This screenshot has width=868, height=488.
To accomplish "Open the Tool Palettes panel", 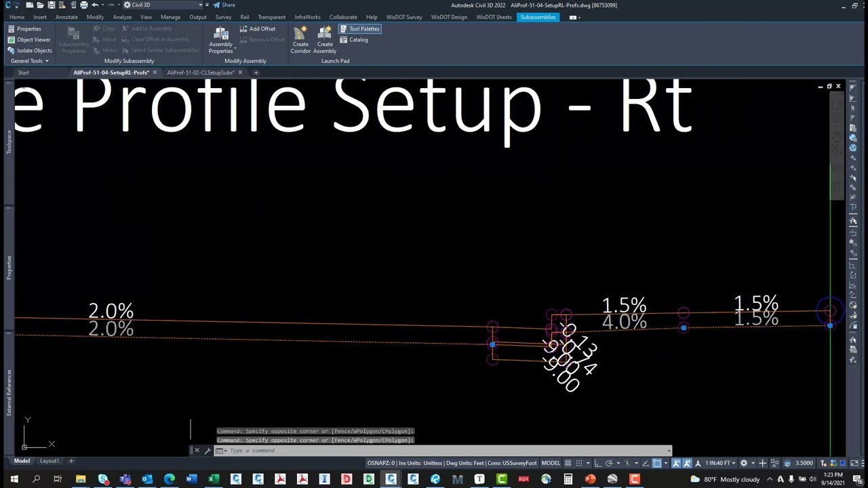I will point(359,29).
